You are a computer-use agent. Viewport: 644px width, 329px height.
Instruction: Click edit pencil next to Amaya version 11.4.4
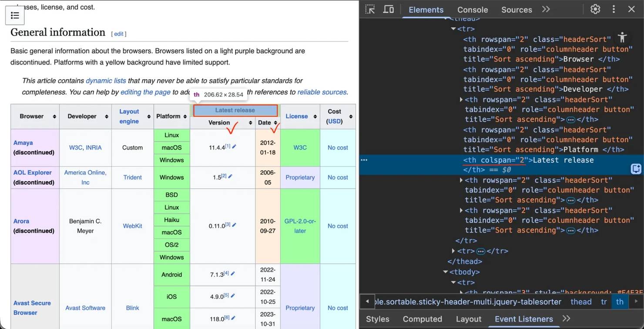pyautogui.click(x=234, y=147)
